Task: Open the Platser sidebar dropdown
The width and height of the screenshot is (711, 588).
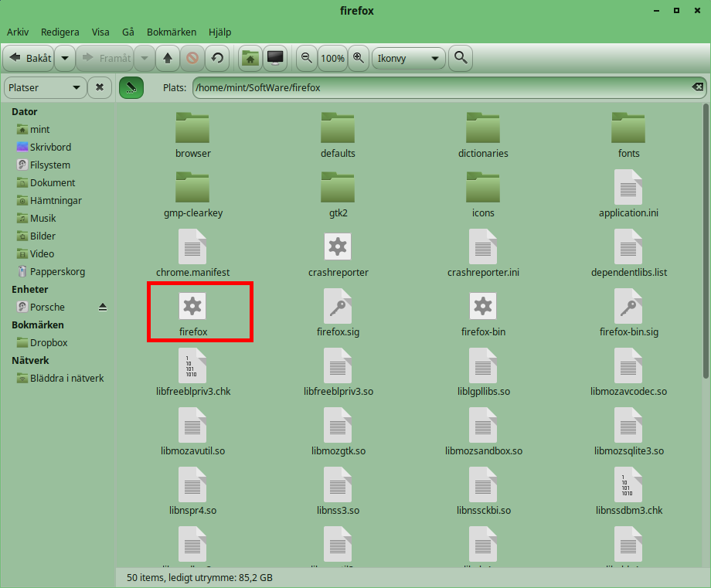Action: pos(45,87)
